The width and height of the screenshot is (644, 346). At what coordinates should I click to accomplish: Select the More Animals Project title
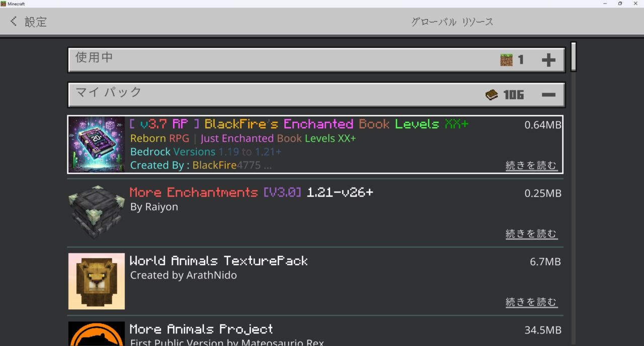click(201, 329)
